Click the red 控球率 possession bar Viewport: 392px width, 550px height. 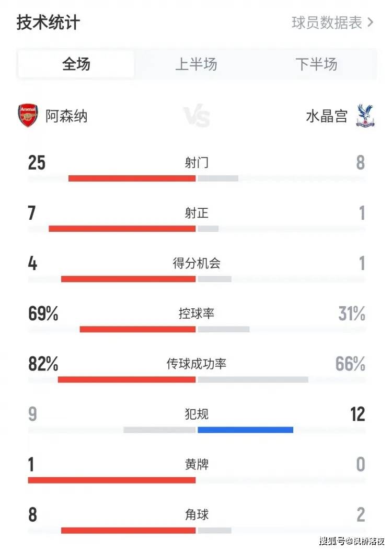137,329
